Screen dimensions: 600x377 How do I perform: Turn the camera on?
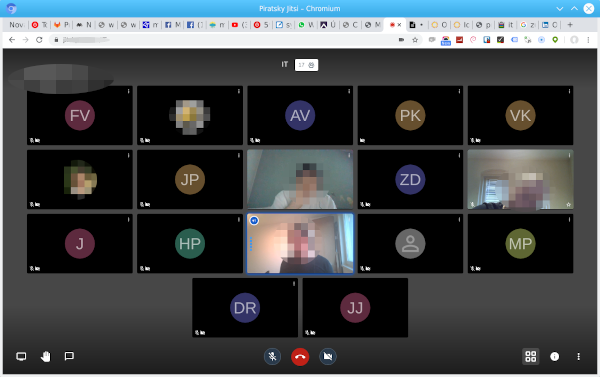pyautogui.click(x=328, y=357)
